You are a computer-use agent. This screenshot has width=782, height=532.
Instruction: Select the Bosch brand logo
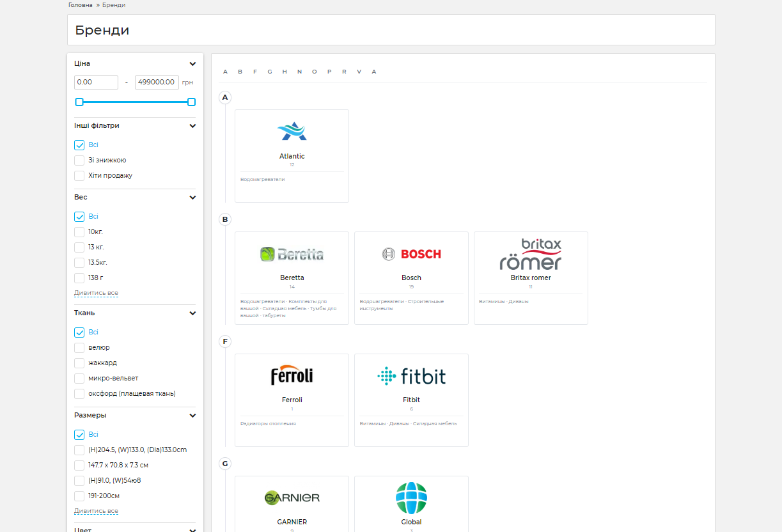[411, 254]
